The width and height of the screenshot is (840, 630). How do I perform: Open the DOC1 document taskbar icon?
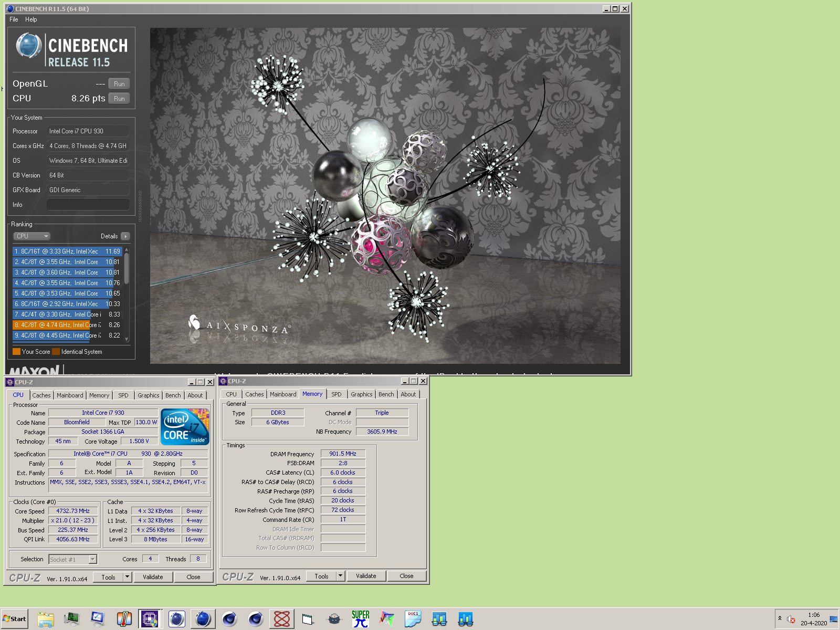pos(413,619)
